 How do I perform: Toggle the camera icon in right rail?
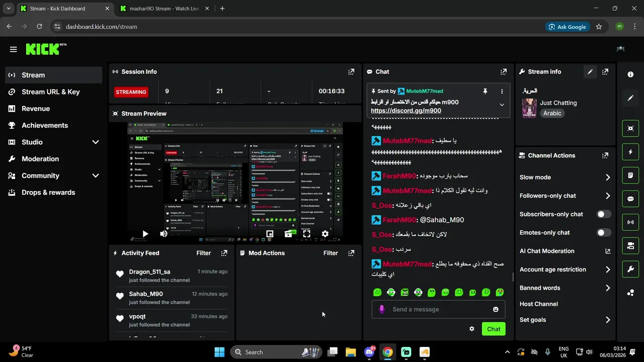[630, 246]
